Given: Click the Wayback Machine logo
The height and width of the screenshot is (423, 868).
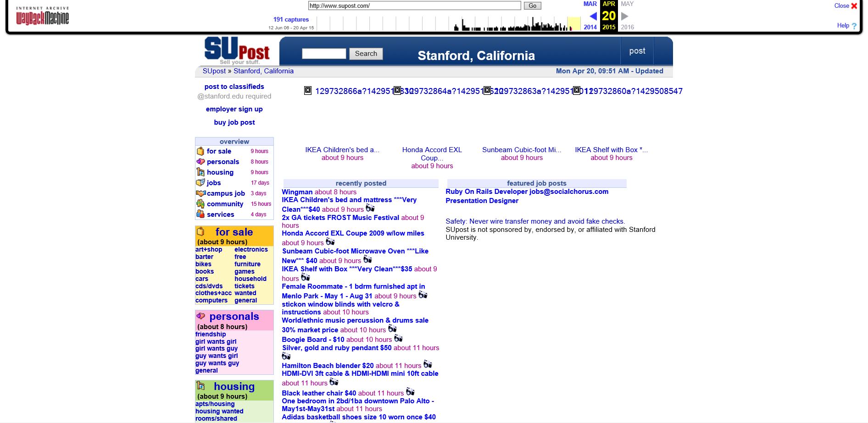Looking at the screenshot, I should (42, 16).
